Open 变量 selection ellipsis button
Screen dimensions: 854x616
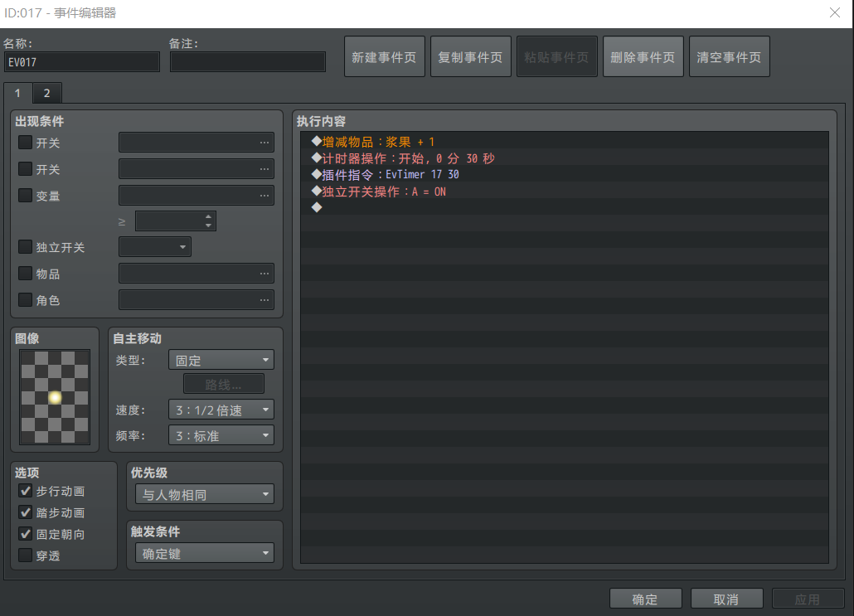coord(264,195)
